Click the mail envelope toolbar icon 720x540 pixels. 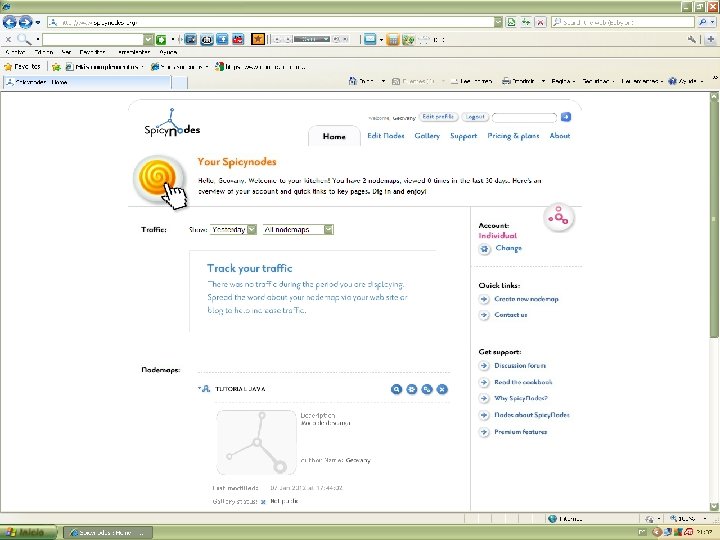tap(370, 39)
